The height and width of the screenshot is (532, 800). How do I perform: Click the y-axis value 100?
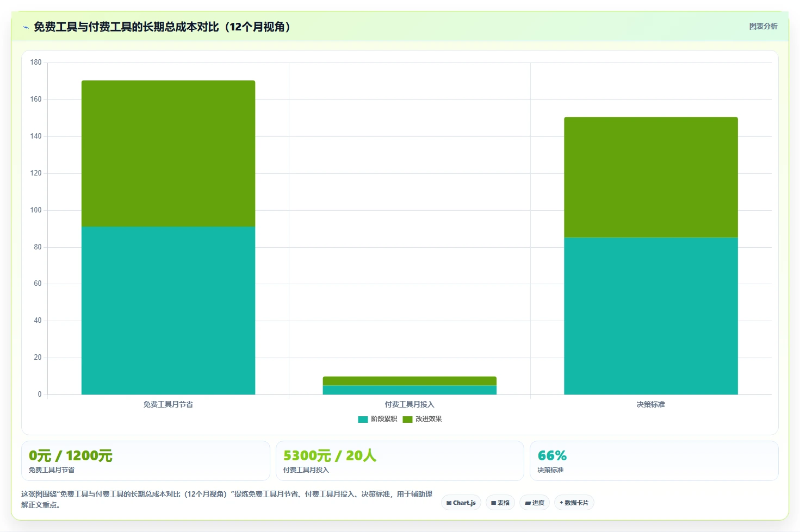(36, 210)
